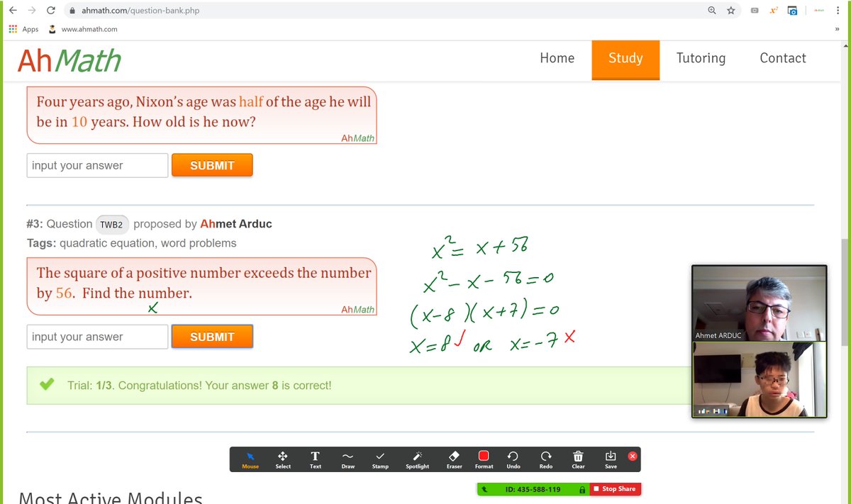Click the AhMath logo
851x504 pixels.
[x=69, y=61]
